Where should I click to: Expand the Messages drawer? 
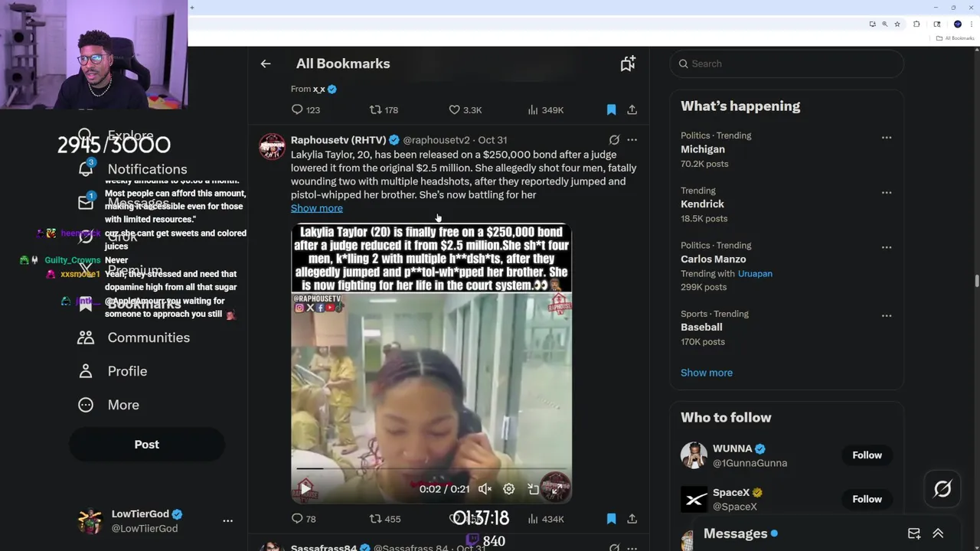click(x=938, y=533)
